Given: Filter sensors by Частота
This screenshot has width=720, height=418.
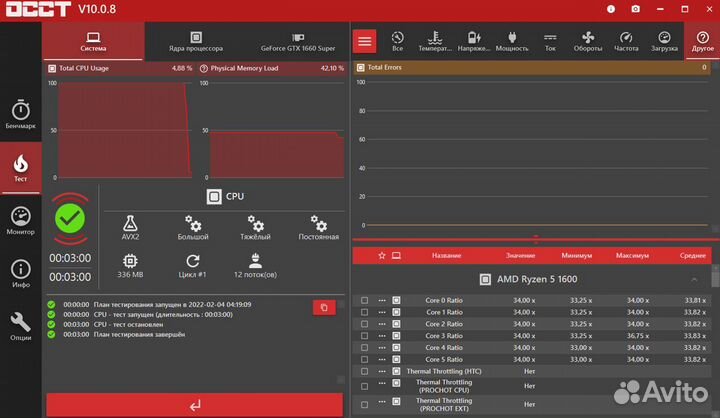Looking at the screenshot, I should [x=626, y=41].
